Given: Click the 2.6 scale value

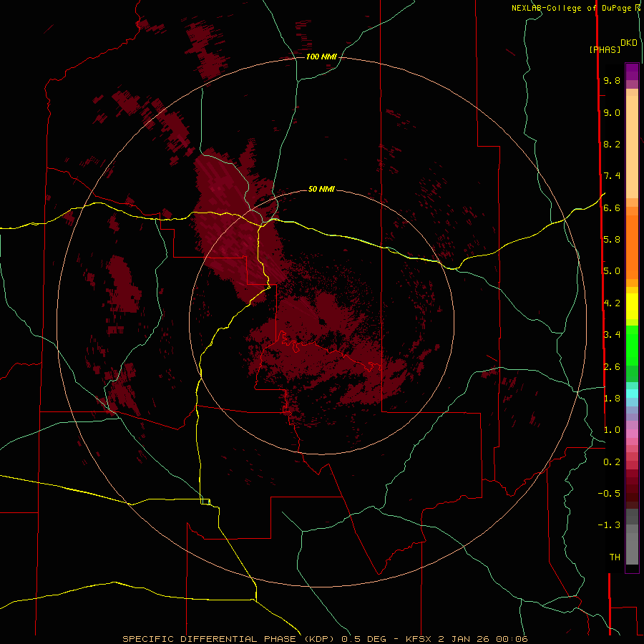Looking at the screenshot, I should (612, 367).
